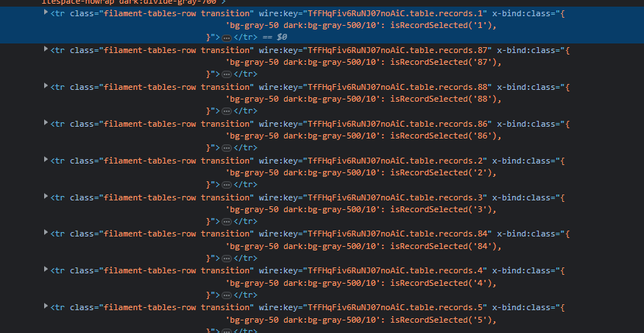Click the ellipsis badge in the records.1 row
The width and height of the screenshot is (644, 333).
tap(227, 38)
